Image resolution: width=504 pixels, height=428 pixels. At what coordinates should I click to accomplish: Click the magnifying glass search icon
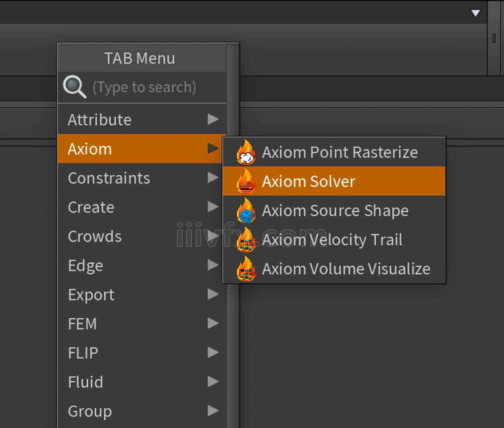click(74, 87)
